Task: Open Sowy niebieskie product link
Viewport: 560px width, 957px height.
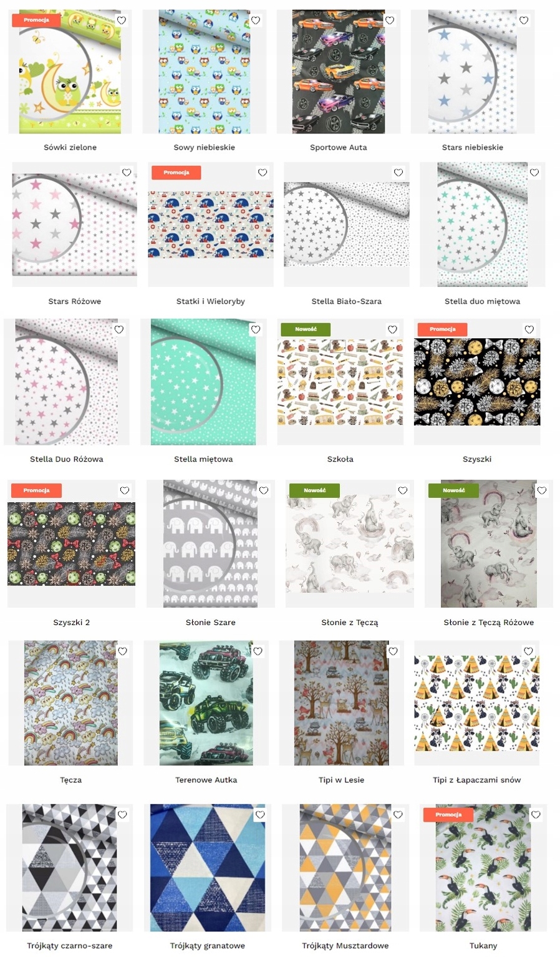Action: pyautogui.click(x=205, y=147)
